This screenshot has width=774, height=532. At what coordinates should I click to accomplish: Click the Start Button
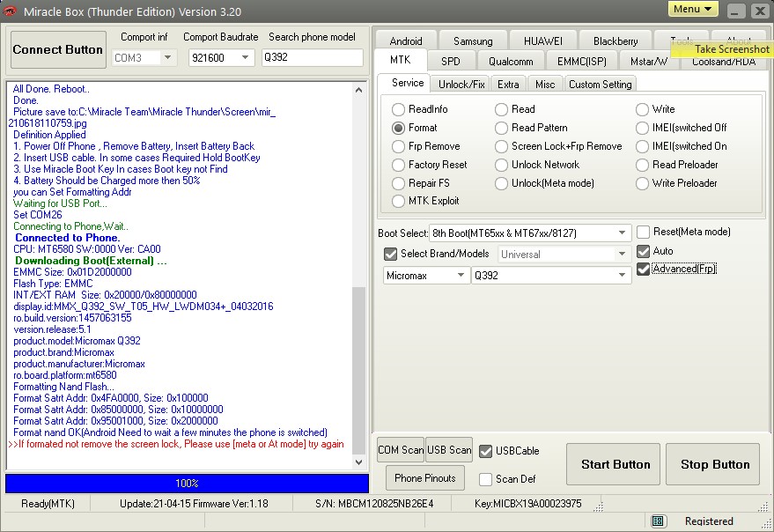(615, 464)
